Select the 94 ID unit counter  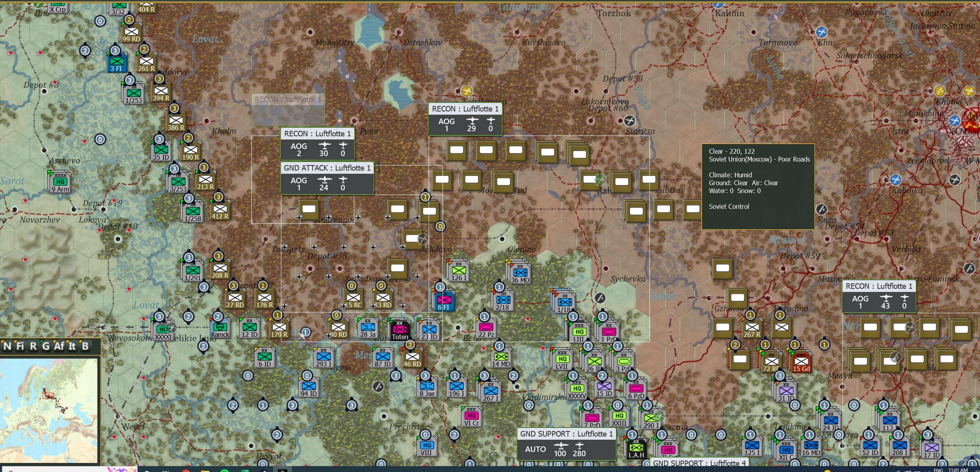pos(309,387)
